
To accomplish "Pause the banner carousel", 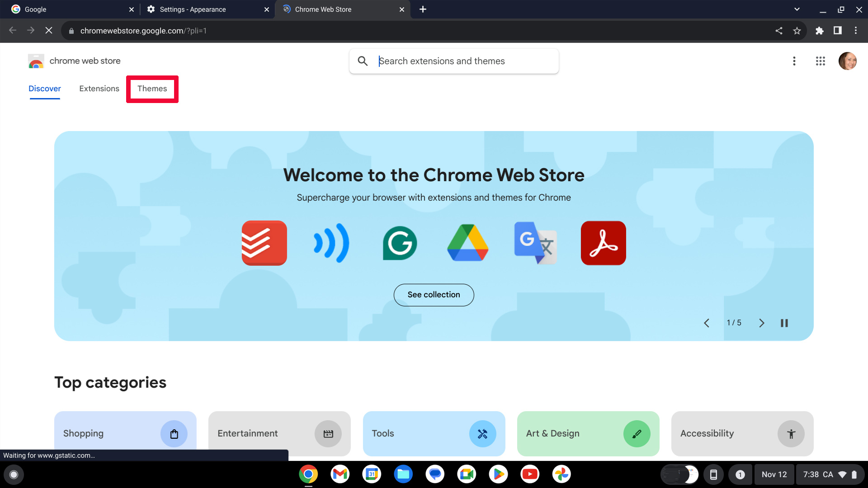I will click(784, 323).
